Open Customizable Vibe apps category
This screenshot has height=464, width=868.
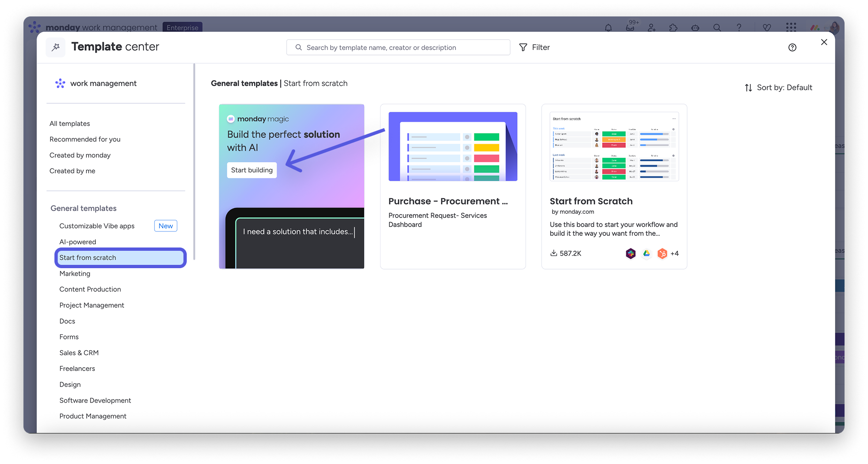click(97, 226)
